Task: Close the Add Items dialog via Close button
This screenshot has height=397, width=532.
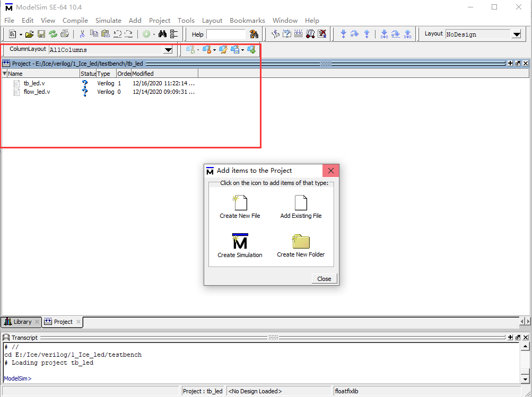Action: [324, 278]
